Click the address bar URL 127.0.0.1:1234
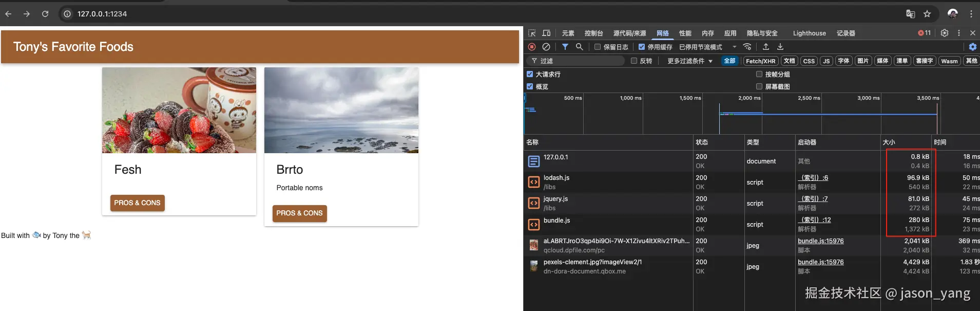980x311 pixels. (102, 14)
